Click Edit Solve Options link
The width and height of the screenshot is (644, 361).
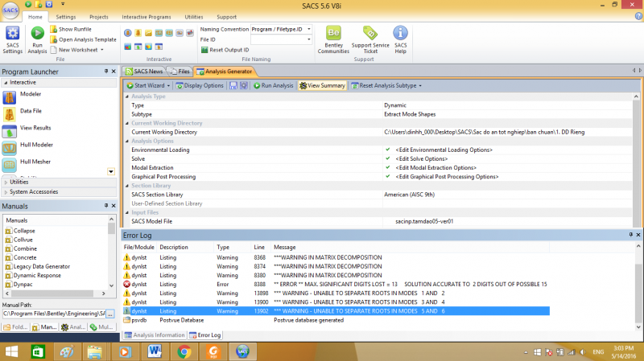click(x=421, y=158)
